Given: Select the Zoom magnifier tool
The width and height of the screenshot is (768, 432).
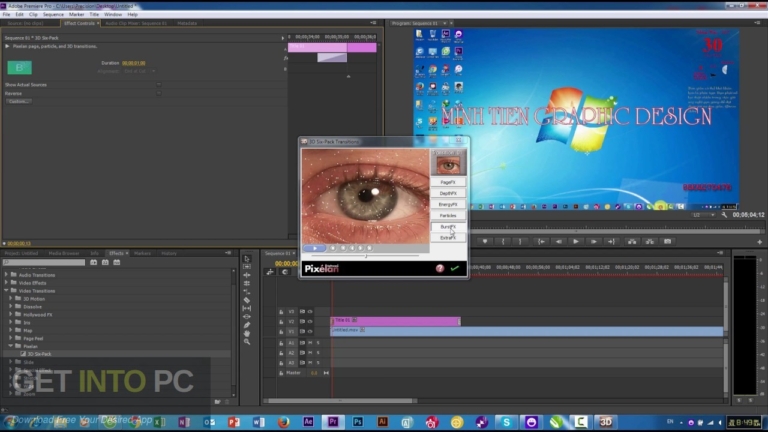Looking at the screenshot, I should tap(247, 342).
